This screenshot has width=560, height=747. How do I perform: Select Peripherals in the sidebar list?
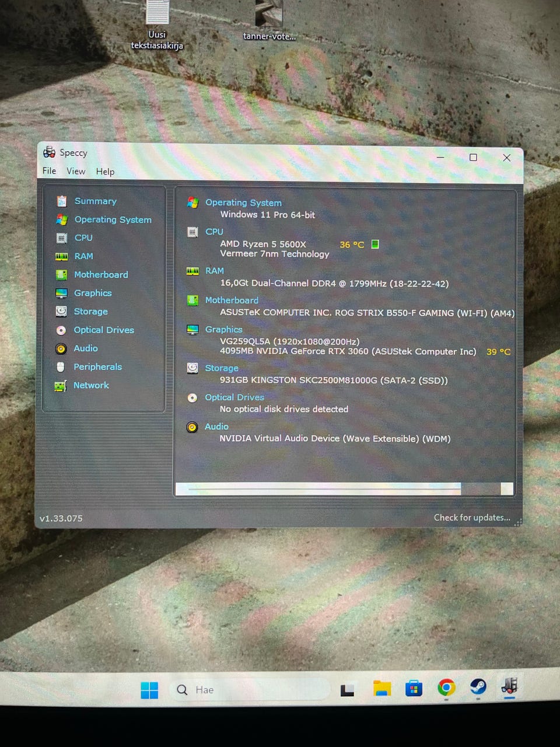tap(97, 367)
